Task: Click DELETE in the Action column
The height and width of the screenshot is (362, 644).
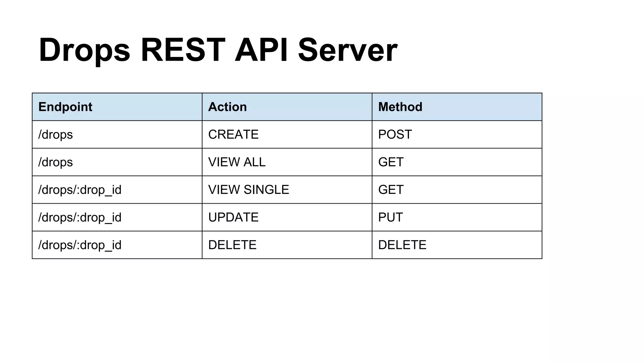Action: click(287, 245)
